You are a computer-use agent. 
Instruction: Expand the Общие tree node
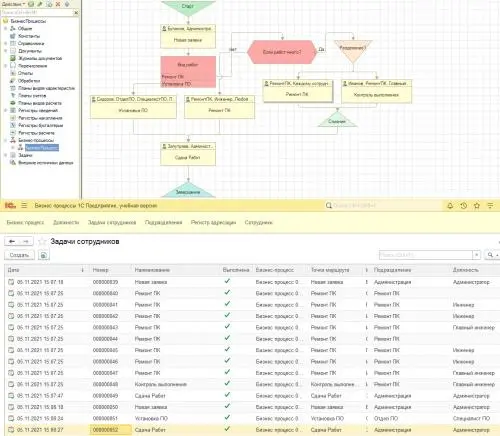coord(5,29)
